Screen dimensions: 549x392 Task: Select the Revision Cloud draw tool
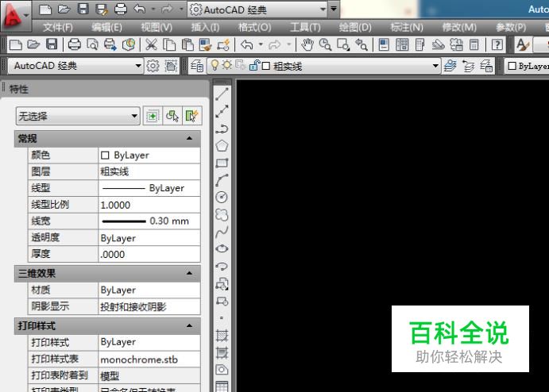click(x=222, y=214)
